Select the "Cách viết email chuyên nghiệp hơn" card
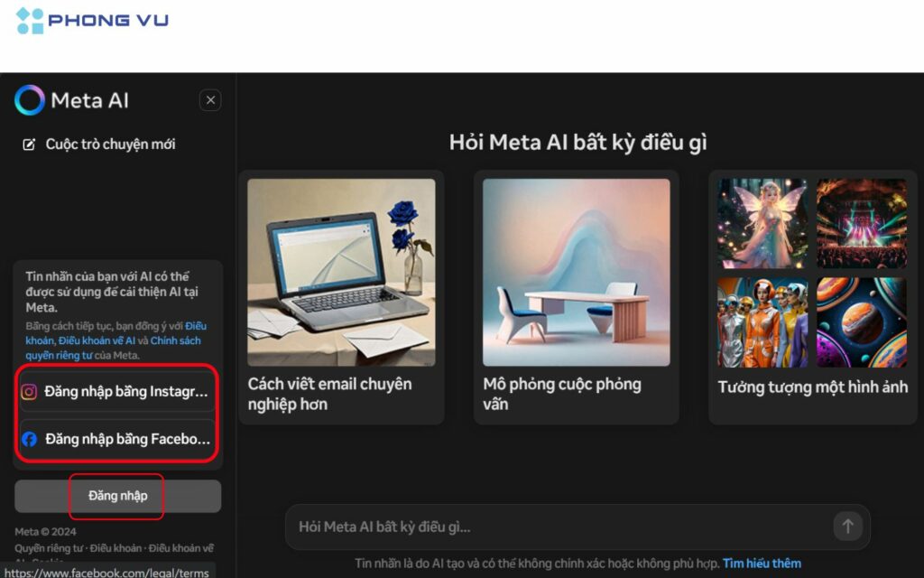This screenshot has height=578, width=924. [341, 298]
